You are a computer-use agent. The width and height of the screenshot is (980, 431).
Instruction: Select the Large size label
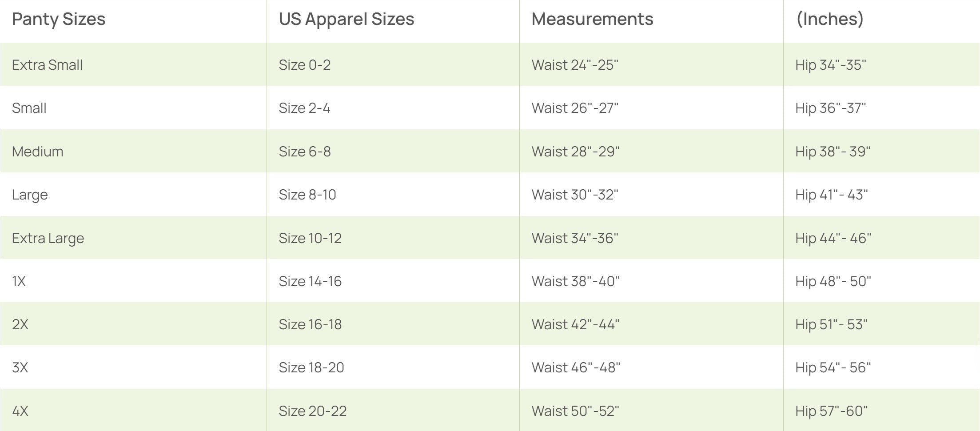[x=30, y=195]
